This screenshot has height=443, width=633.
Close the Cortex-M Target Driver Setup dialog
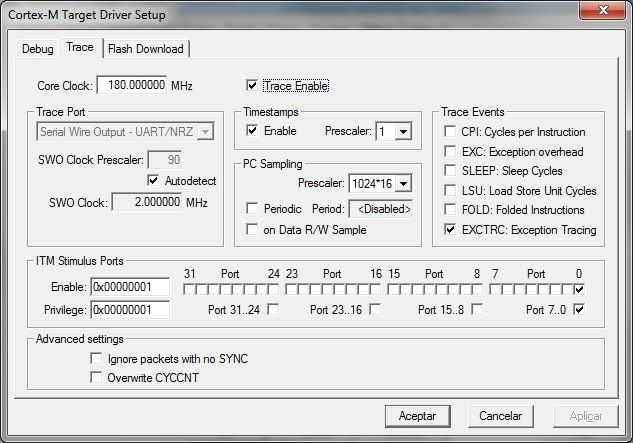click(603, 10)
